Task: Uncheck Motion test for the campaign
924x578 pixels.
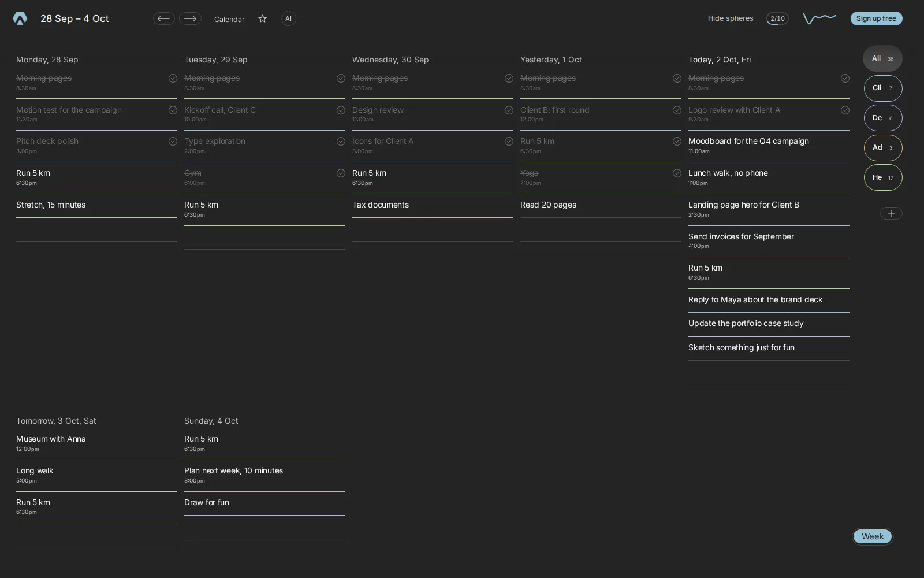Action: click(x=173, y=110)
